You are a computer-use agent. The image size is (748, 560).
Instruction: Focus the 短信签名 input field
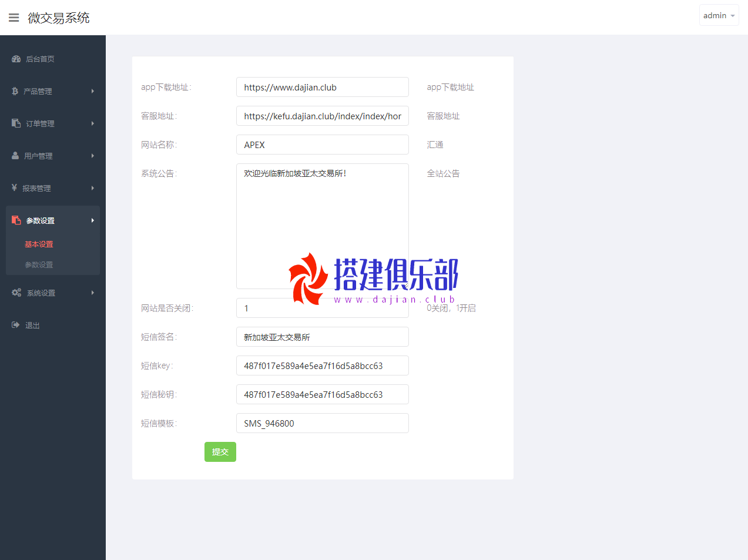click(x=323, y=337)
